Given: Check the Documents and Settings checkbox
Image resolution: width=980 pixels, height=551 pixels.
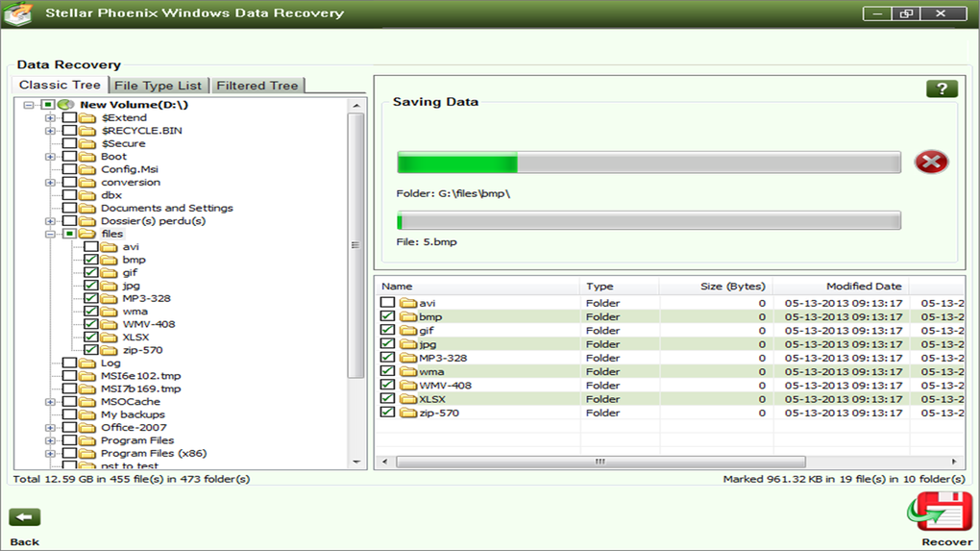Looking at the screenshot, I should pos(69,208).
